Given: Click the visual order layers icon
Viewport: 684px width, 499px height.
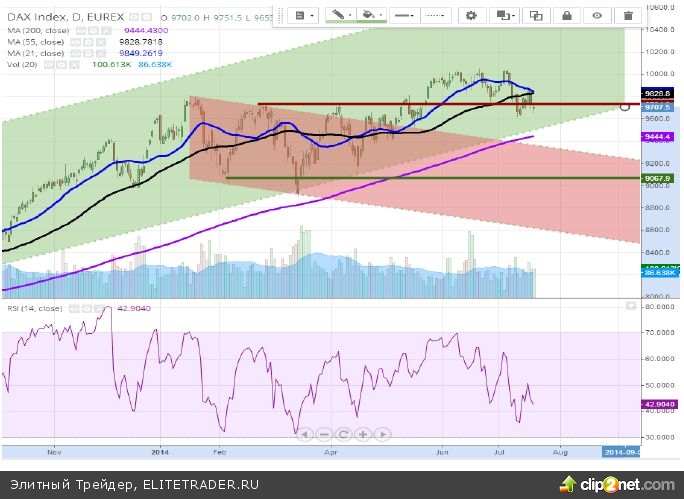Looking at the screenshot, I should 504,16.
